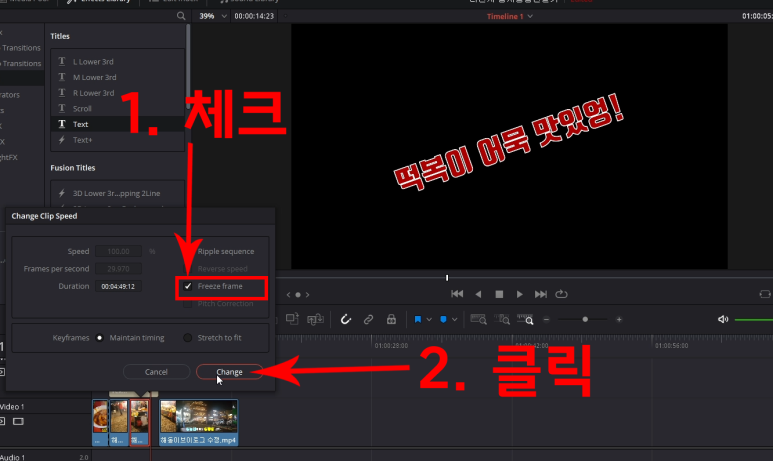Toggle position lock icon
773x461 pixels.
point(391,319)
